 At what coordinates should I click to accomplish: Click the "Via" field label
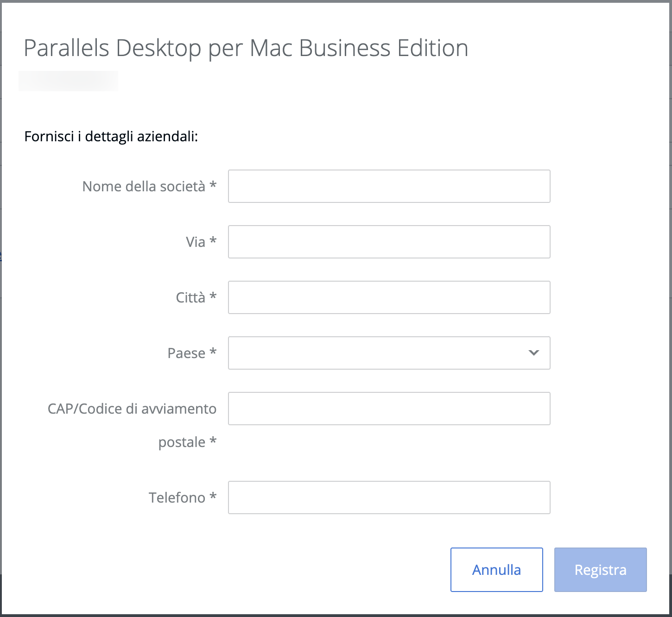(x=196, y=242)
